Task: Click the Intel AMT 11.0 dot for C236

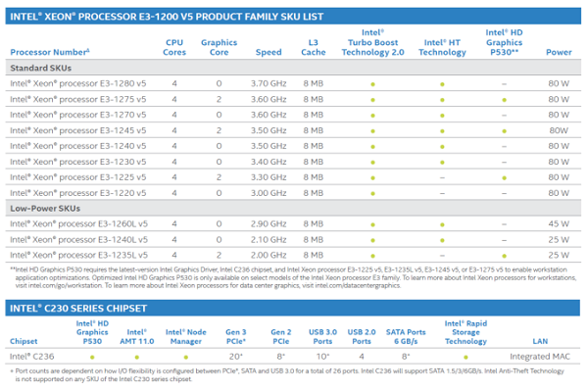Action: point(137,358)
